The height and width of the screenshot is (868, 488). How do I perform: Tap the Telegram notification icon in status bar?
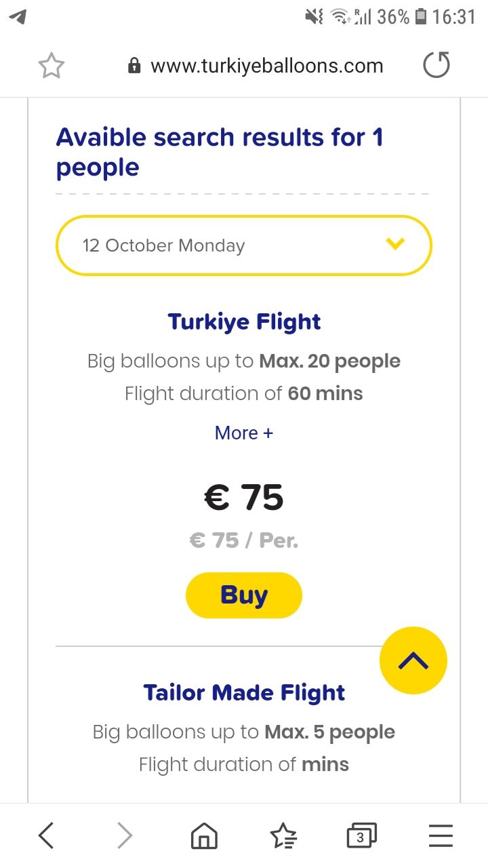click(x=18, y=17)
